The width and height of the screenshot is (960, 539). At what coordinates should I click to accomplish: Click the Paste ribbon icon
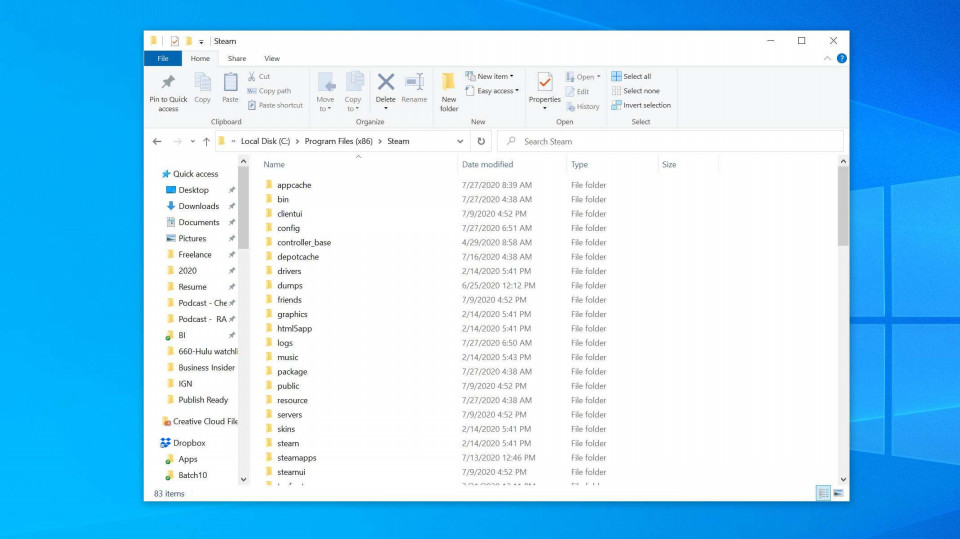(230, 82)
